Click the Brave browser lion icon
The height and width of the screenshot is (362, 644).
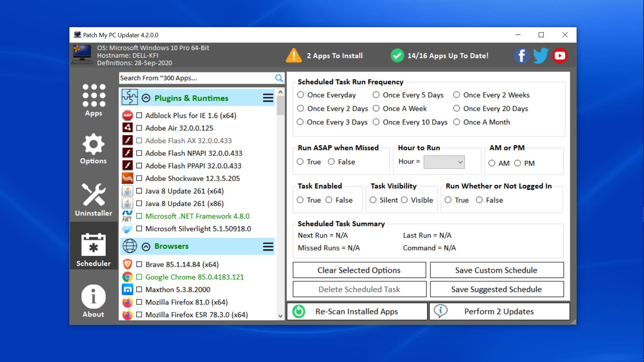[x=127, y=264]
